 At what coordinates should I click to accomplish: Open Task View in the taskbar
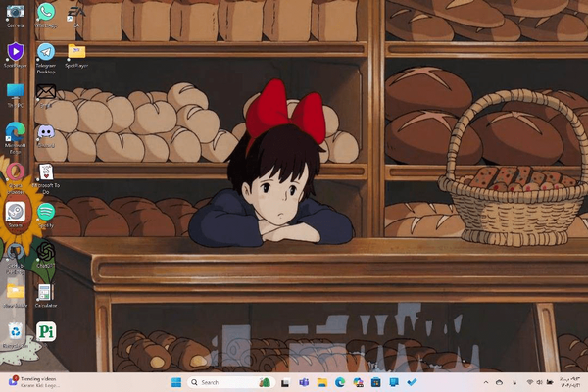coord(286,382)
